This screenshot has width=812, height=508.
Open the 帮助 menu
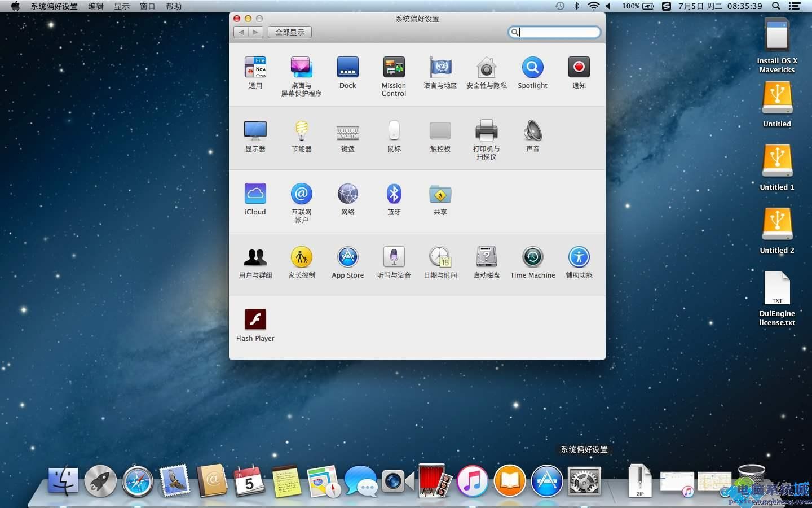[174, 6]
